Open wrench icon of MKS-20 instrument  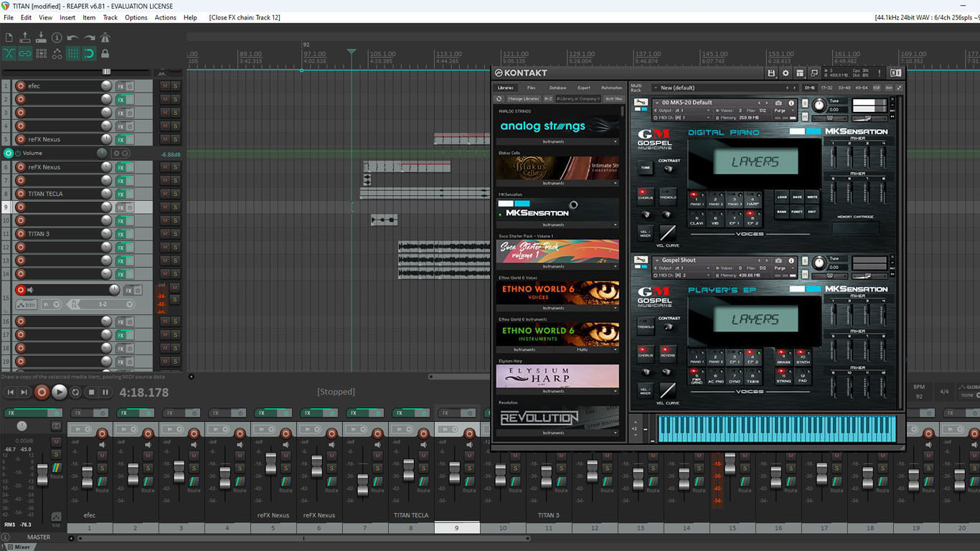pyautogui.click(x=641, y=103)
